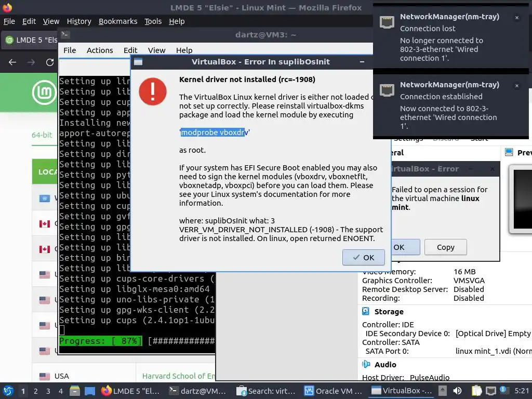The height and width of the screenshot is (399, 532).
Task: Click the Linux Mint logo on the webpage
Action: (44, 92)
